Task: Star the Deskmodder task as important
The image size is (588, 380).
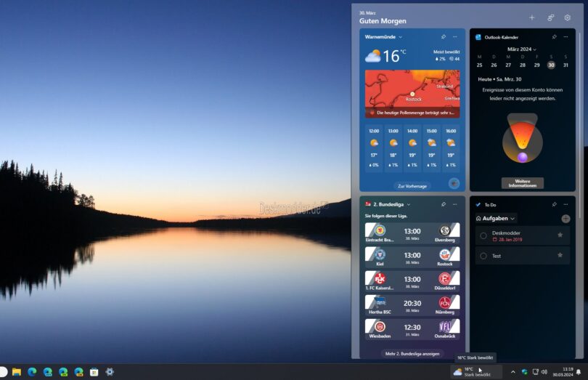Action: coord(560,235)
